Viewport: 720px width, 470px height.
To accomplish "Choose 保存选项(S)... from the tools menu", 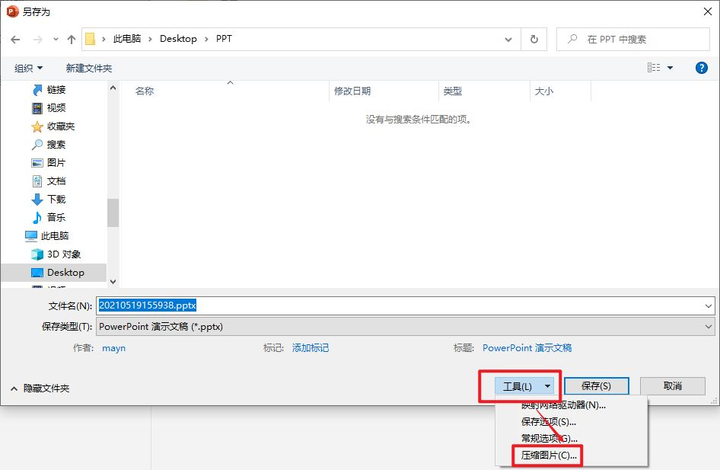I will tap(548, 422).
